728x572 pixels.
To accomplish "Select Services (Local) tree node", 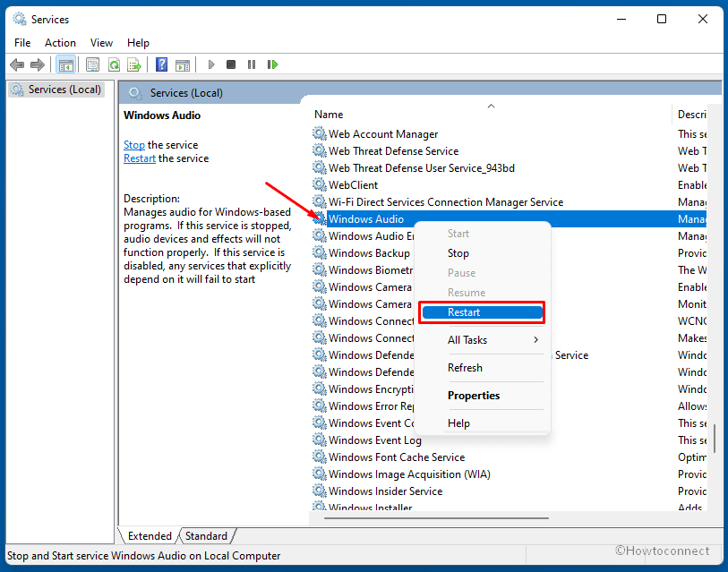I will pos(56,90).
